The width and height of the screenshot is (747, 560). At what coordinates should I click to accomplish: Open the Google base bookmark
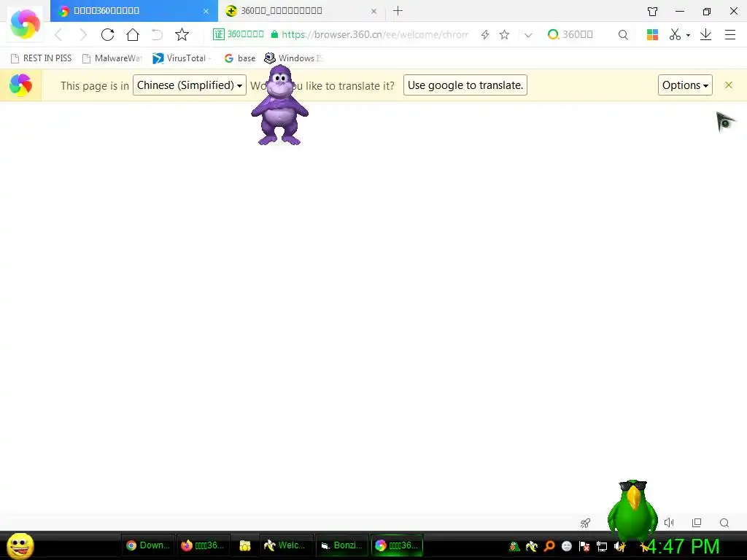(239, 58)
